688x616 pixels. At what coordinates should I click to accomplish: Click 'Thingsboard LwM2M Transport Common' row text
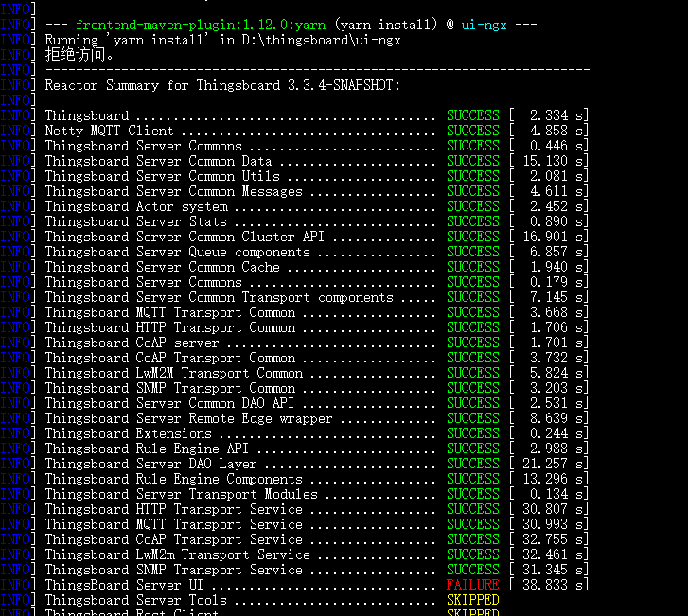point(174,373)
